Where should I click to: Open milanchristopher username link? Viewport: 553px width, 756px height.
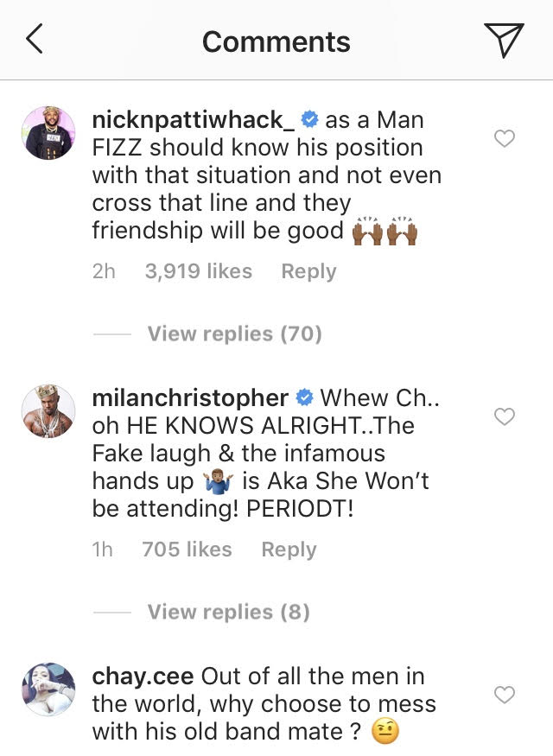click(190, 398)
